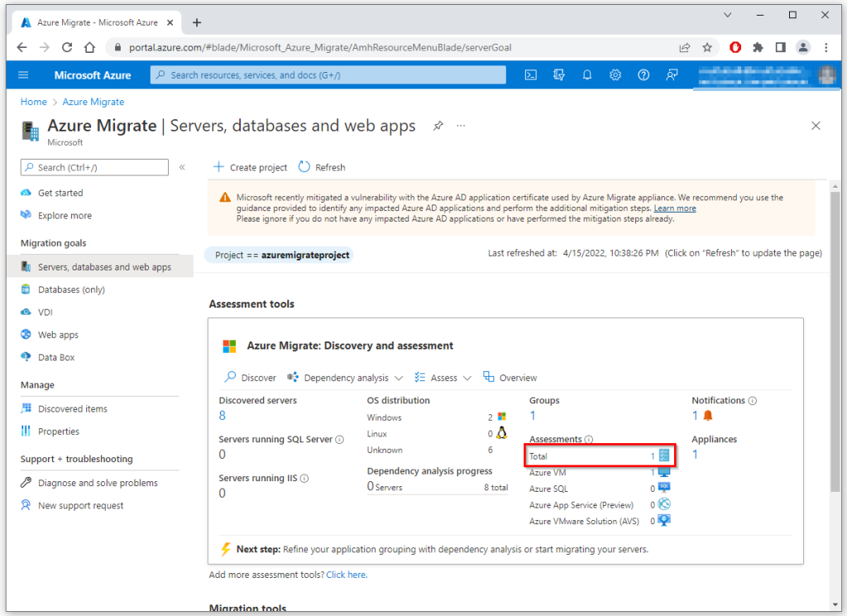
Task: Click the Notifications bell alert icon
Action: click(708, 416)
